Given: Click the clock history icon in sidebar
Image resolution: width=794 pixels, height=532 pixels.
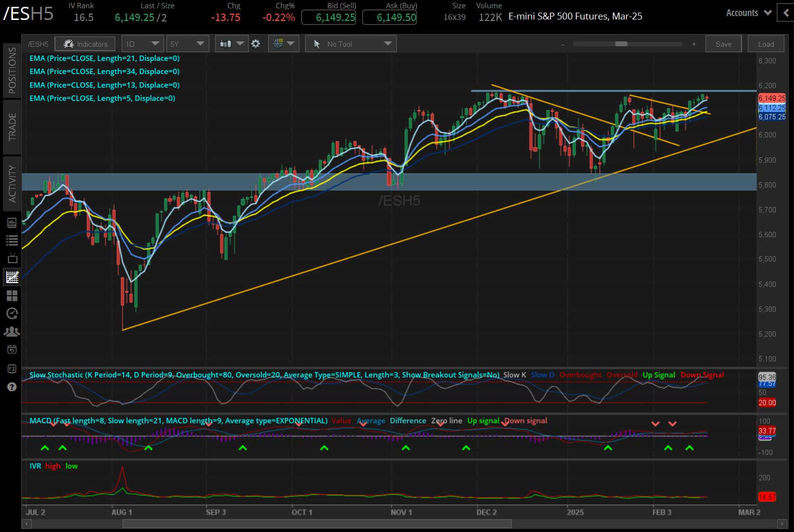Looking at the screenshot, I should pyautogui.click(x=12, y=313).
